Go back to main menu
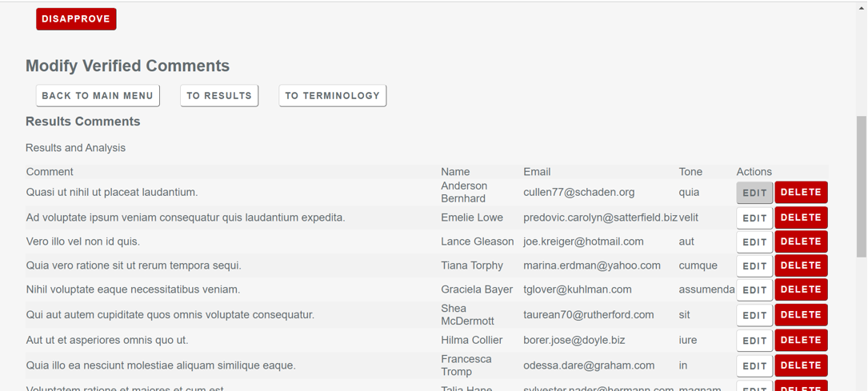Screen dimensions: 868x391 tap(98, 96)
